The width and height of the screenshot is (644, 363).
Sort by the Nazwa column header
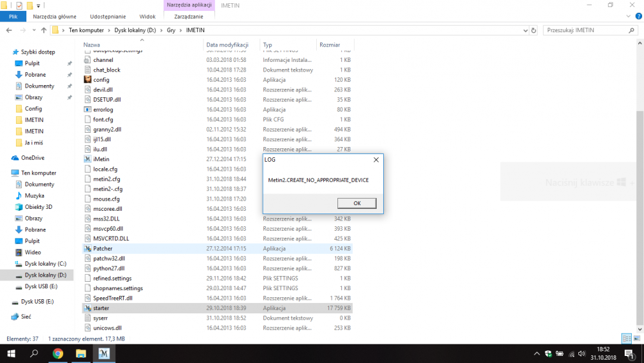tap(91, 44)
